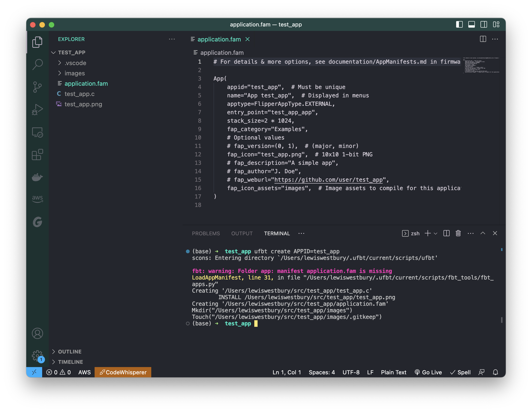Maximize the panel size chevron

pyautogui.click(x=483, y=233)
